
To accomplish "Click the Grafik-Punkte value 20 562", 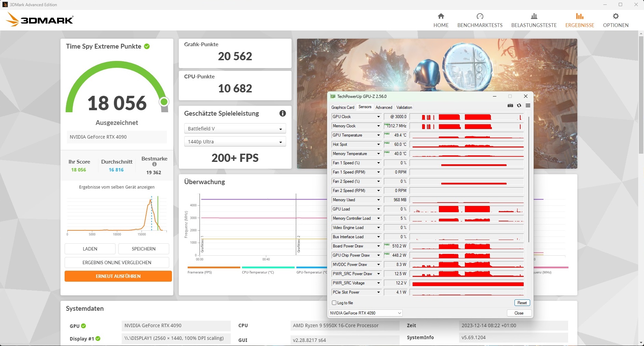I will pos(235,56).
